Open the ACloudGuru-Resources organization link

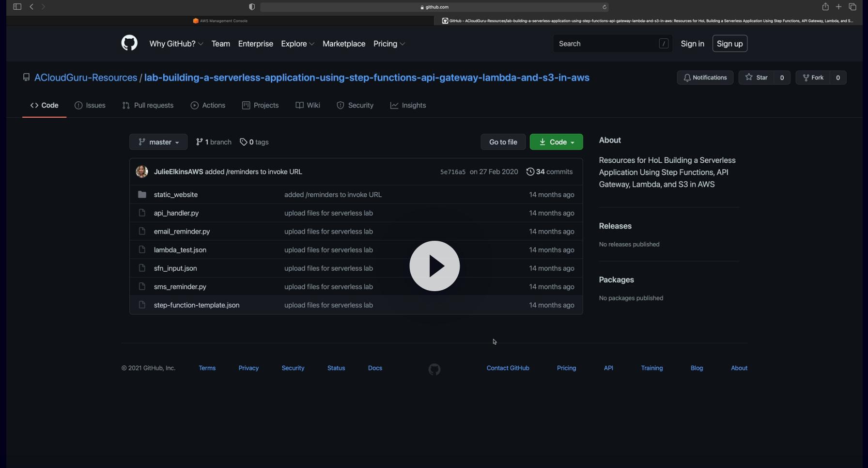(86, 78)
